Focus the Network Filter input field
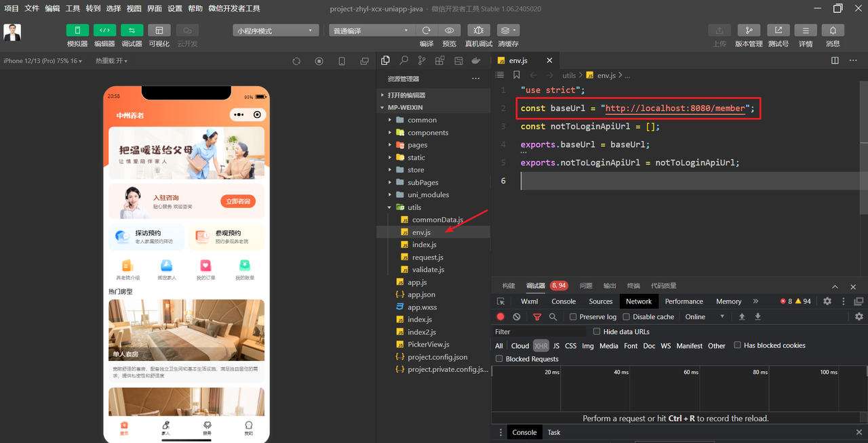This screenshot has height=443, width=868. [540, 332]
